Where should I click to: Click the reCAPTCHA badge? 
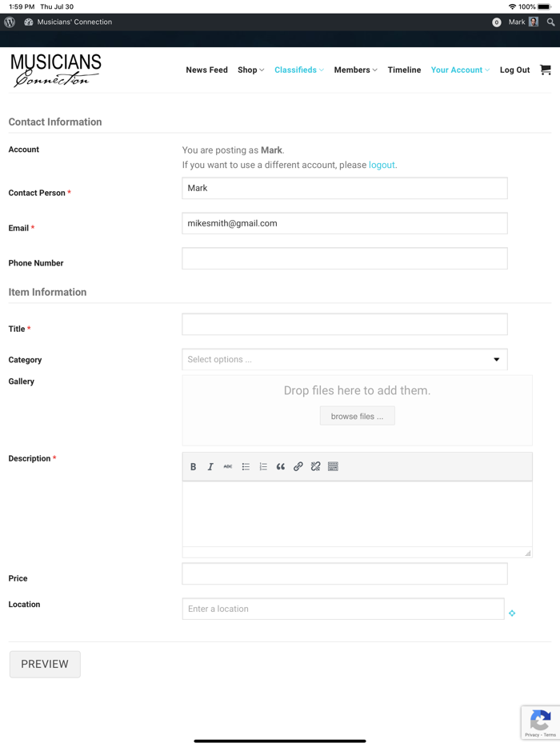tap(541, 723)
